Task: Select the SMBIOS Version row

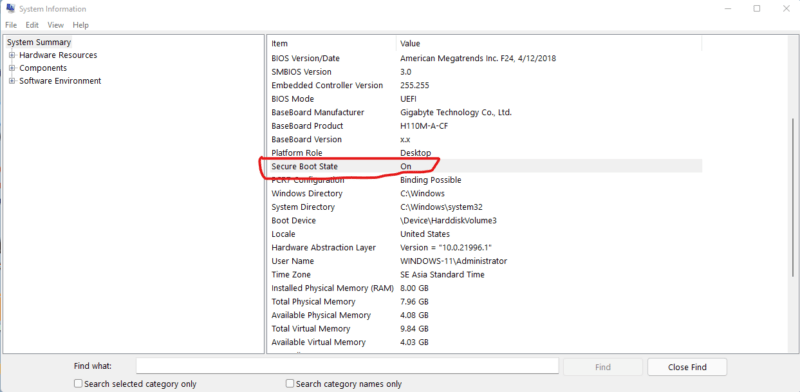Action: click(485, 72)
